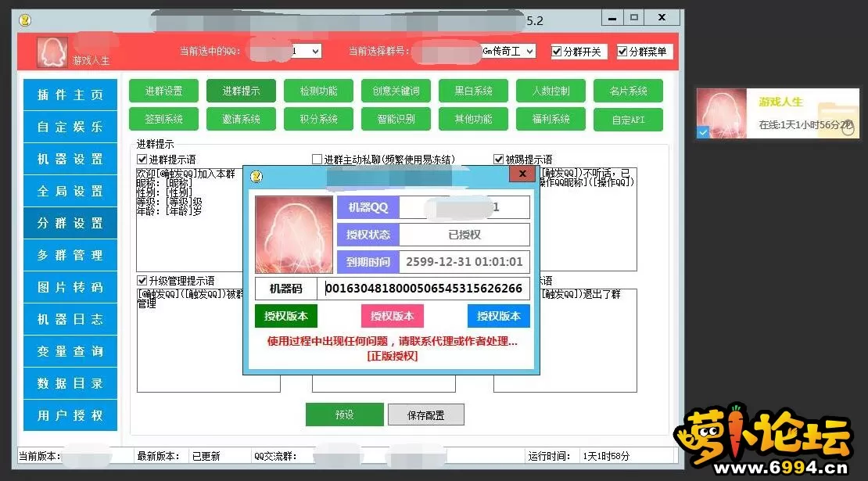Toggle the 分群菜单 checkbox

[x=622, y=52]
